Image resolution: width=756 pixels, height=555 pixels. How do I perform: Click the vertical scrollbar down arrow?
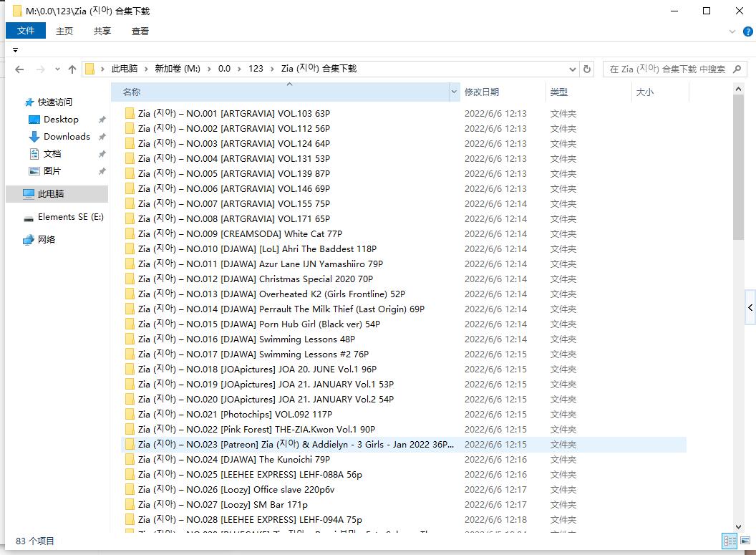(738, 527)
